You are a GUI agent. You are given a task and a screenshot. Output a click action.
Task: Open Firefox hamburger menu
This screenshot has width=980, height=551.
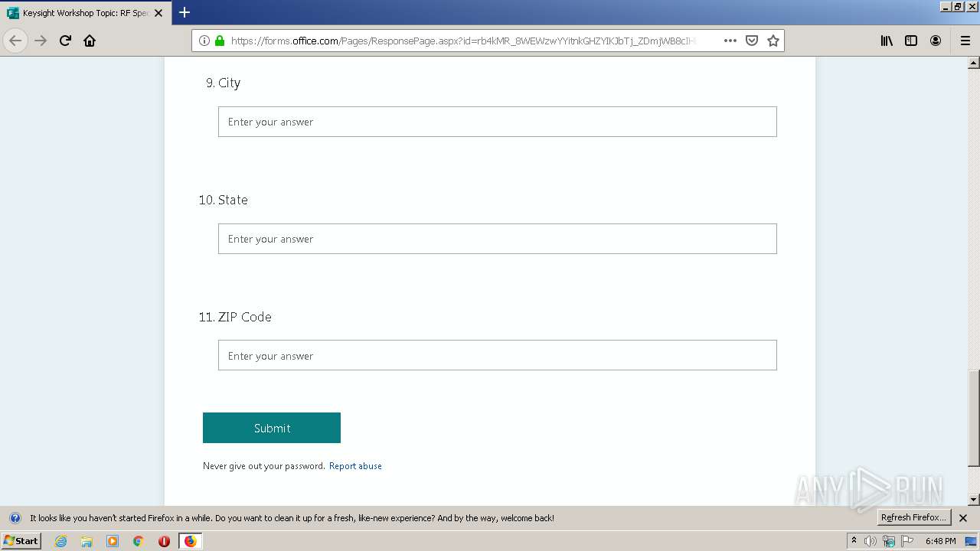point(965,41)
